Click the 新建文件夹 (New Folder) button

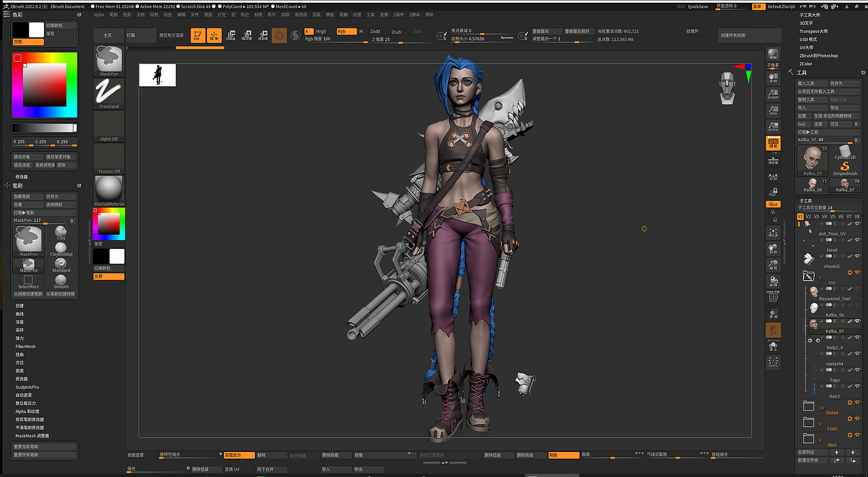[x=812, y=460]
